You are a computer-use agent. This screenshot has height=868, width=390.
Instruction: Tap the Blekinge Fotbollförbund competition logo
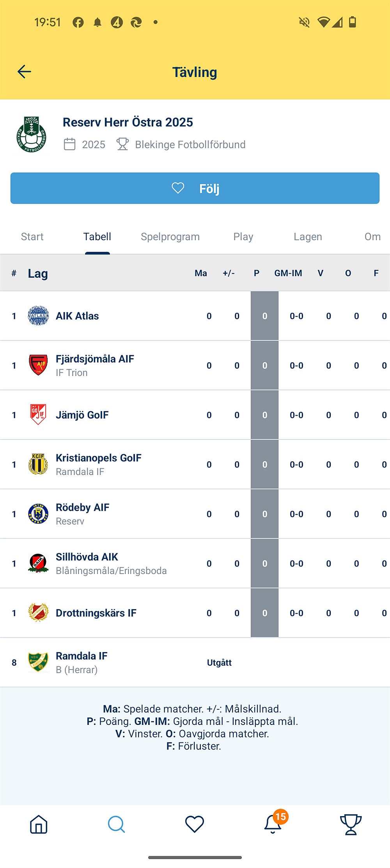pyautogui.click(x=32, y=135)
